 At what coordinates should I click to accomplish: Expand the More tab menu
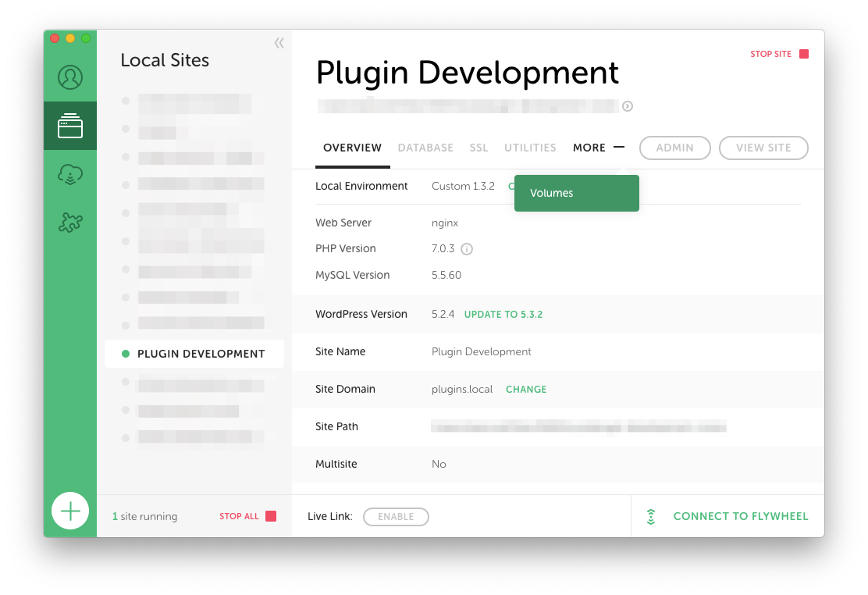598,148
